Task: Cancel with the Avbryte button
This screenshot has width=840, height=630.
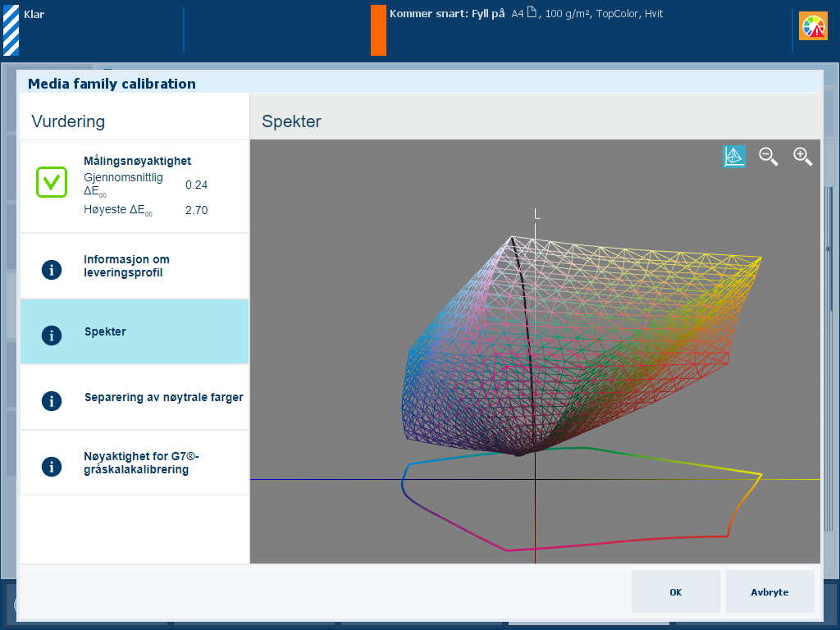Action: coord(769,591)
